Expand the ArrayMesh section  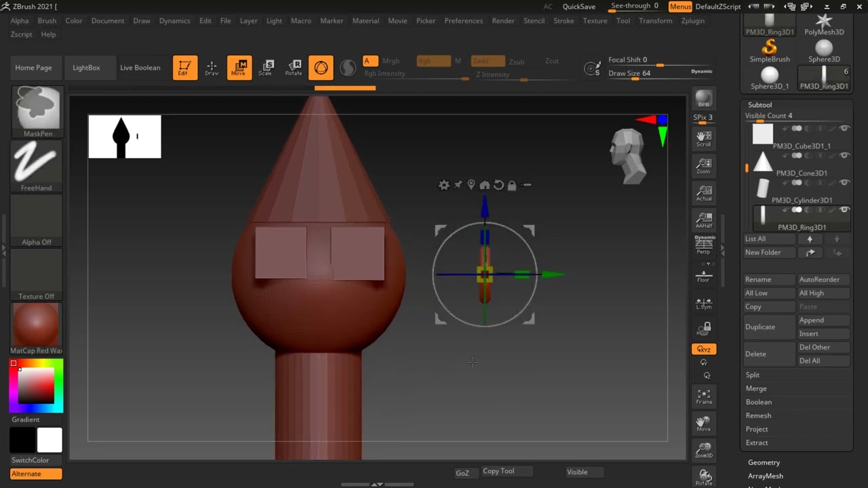coord(765,476)
